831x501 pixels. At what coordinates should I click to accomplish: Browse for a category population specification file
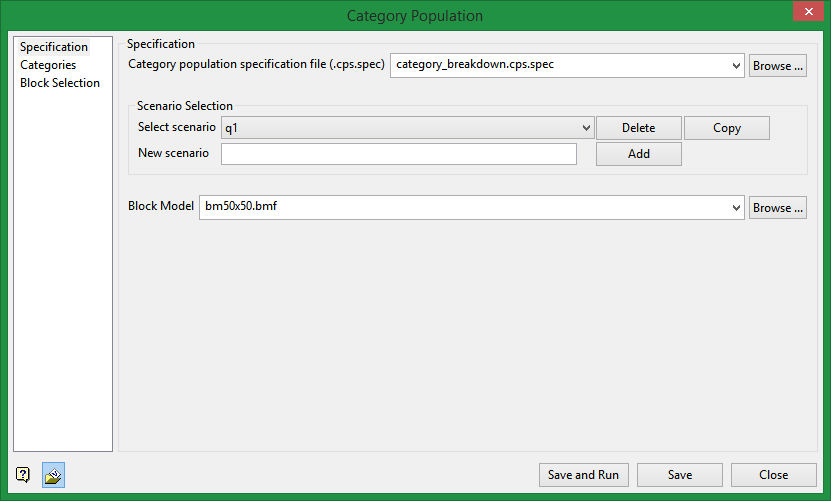(x=777, y=66)
